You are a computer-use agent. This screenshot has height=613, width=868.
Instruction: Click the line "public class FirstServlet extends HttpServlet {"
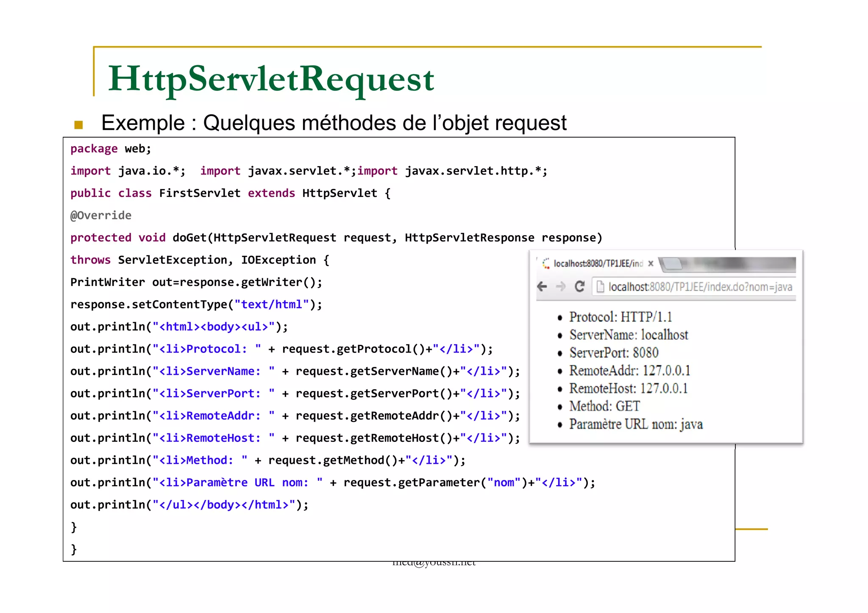(231, 193)
